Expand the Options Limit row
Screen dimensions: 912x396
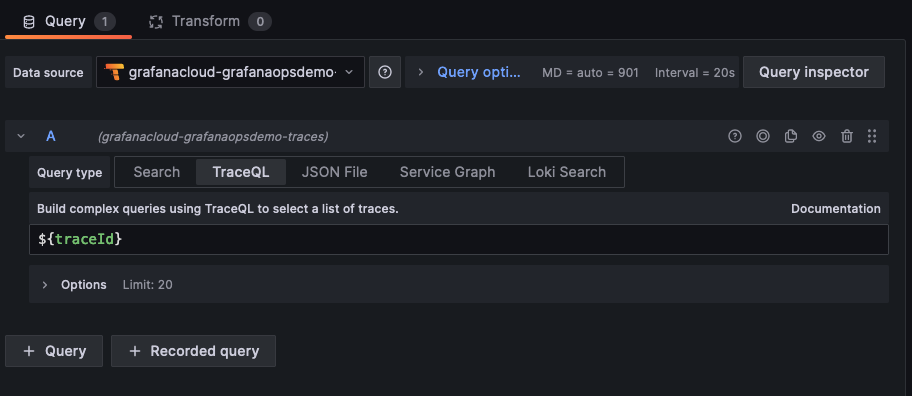coord(459,284)
